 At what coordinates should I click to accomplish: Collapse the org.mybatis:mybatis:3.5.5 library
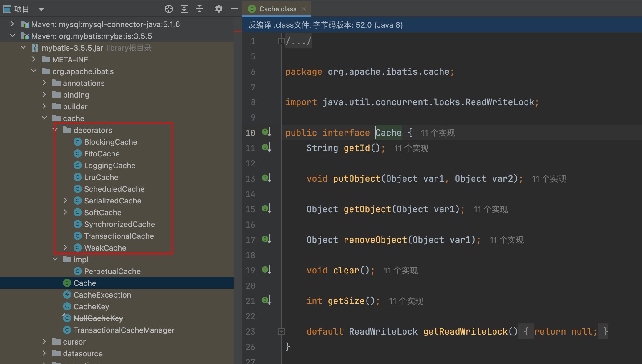12,36
